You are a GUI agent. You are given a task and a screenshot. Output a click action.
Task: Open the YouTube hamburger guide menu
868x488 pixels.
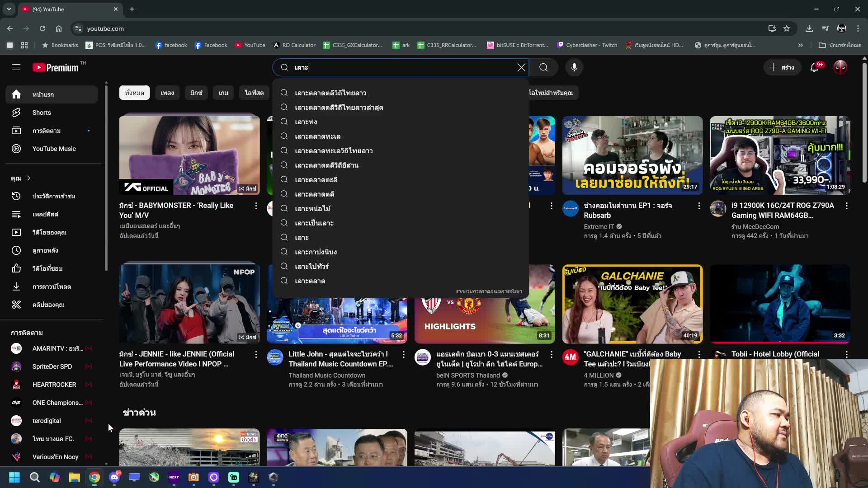click(x=16, y=67)
